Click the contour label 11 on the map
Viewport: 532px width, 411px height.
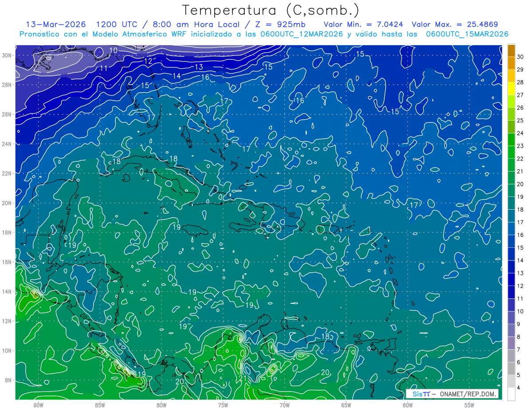click(x=104, y=68)
